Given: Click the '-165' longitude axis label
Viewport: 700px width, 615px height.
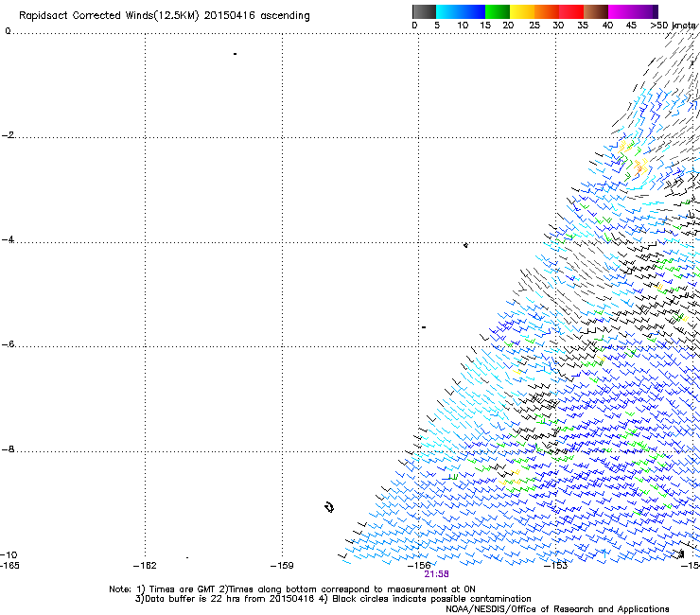Looking at the screenshot, I should pos(9,566).
